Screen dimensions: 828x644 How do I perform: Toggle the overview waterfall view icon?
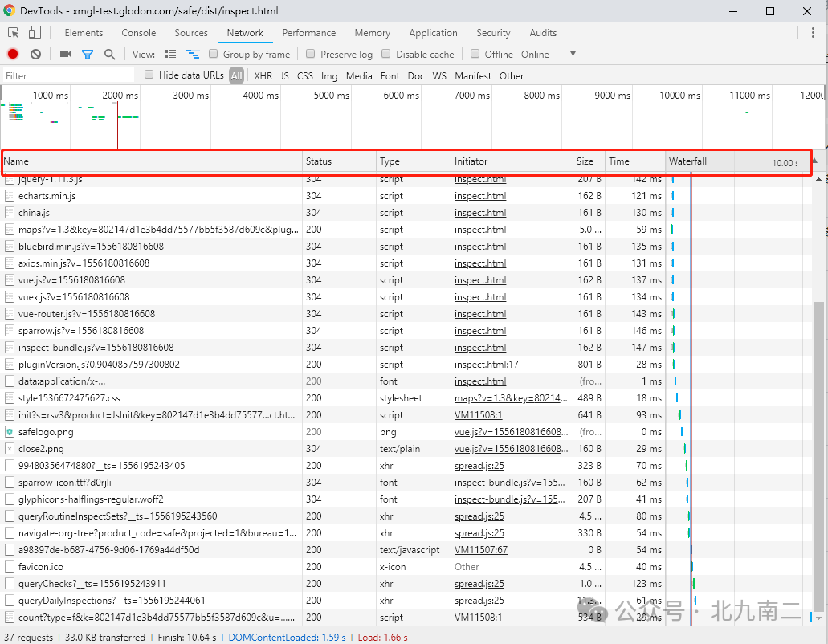tap(193, 55)
